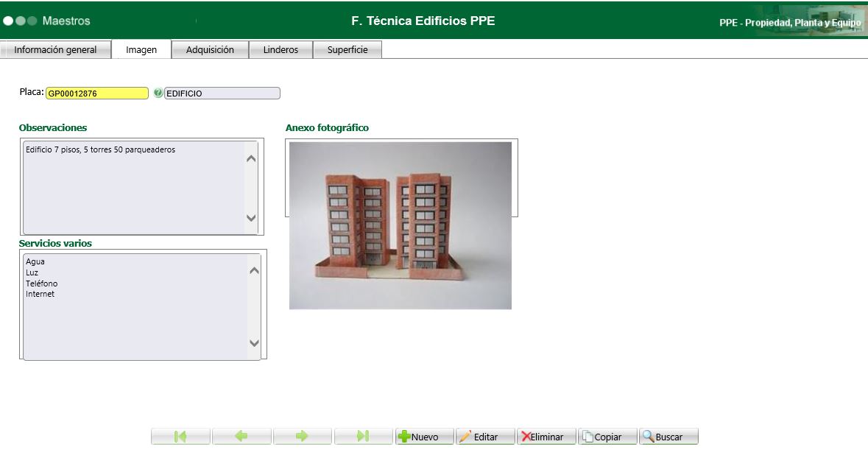Create a new record with Nuevo

coord(424,437)
